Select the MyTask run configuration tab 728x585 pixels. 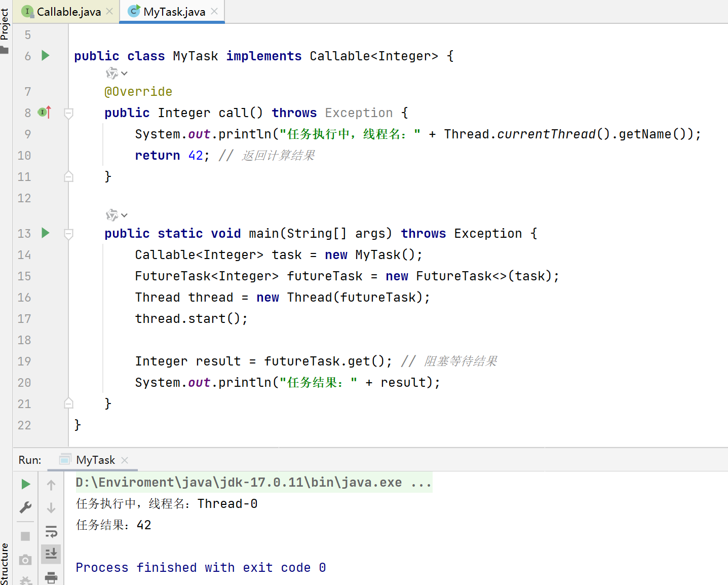(x=95, y=460)
